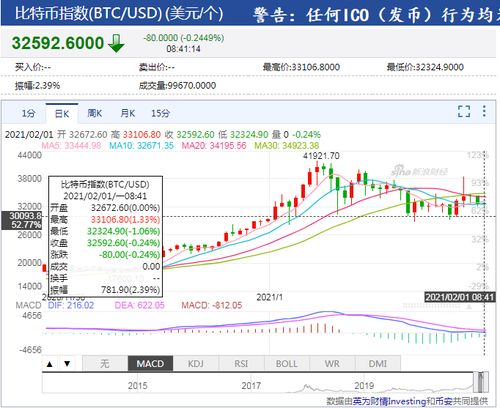Select the WR indicator button
The image size is (500, 408).
[332, 363]
